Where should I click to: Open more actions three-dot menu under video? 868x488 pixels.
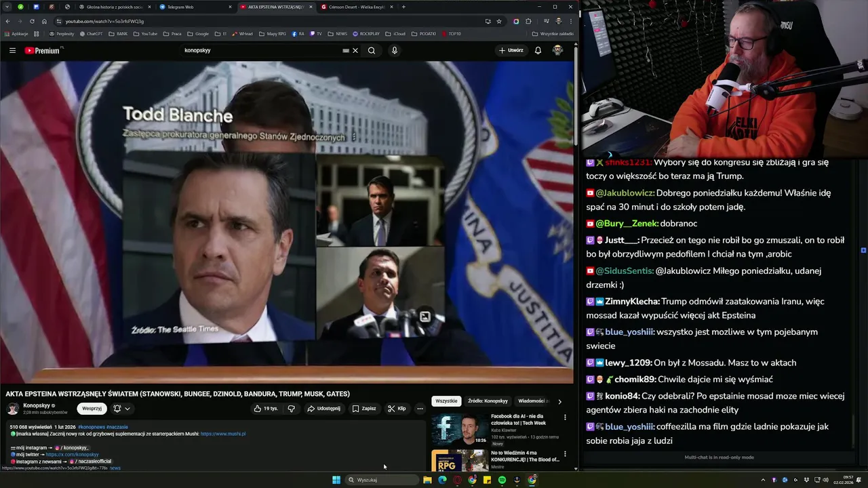(420, 409)
